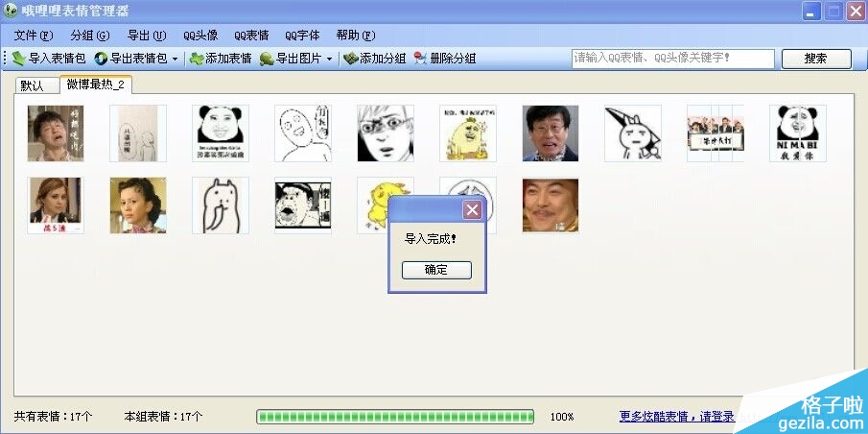
Task: Select the 微博最热_2 tab
Action: point(96,84)
